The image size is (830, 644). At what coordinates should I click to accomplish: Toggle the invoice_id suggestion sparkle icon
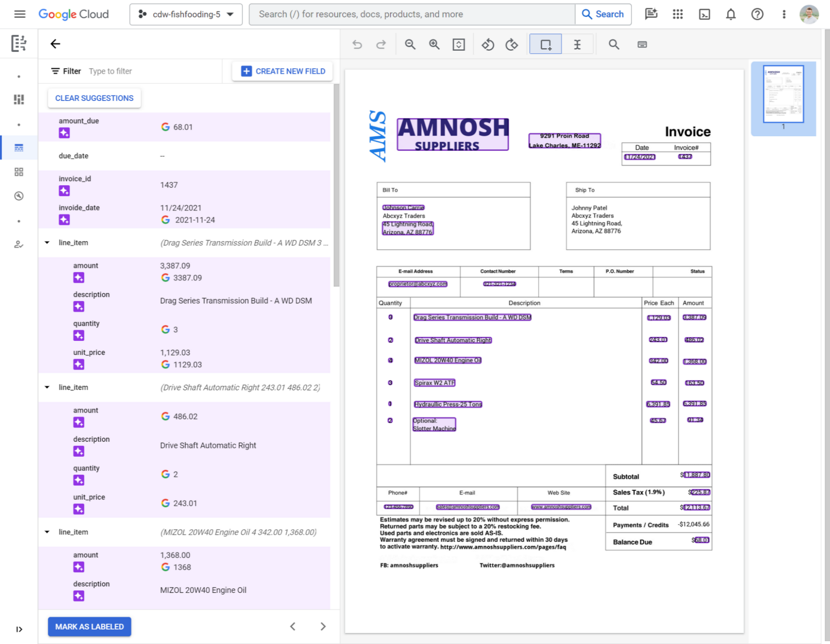(x=64, y=191)
